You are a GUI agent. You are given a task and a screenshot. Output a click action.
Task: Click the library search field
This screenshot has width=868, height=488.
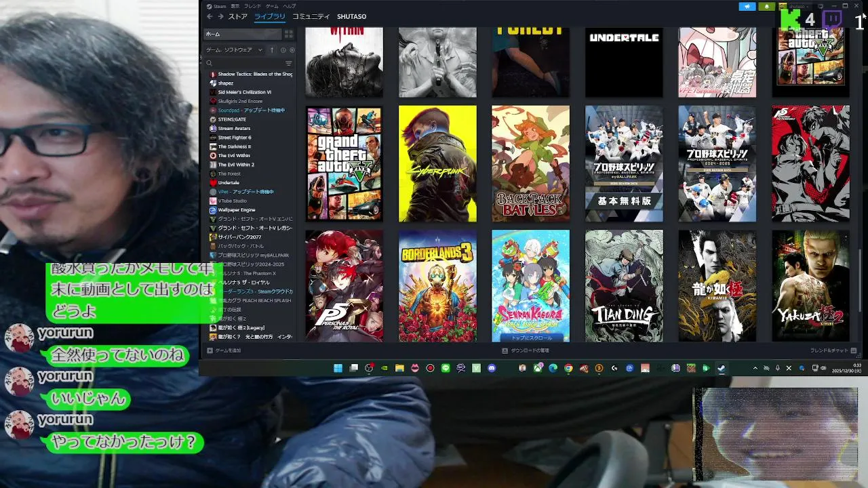coord(244,63)
